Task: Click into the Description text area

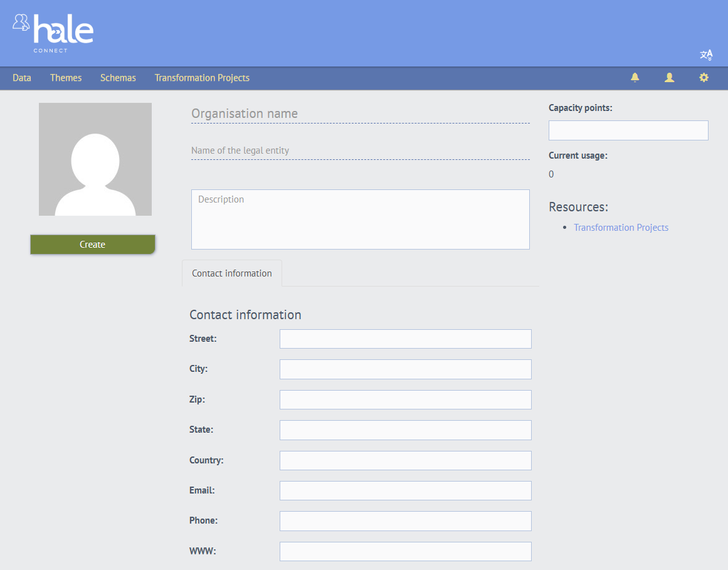Action: (x=360, y=219)
